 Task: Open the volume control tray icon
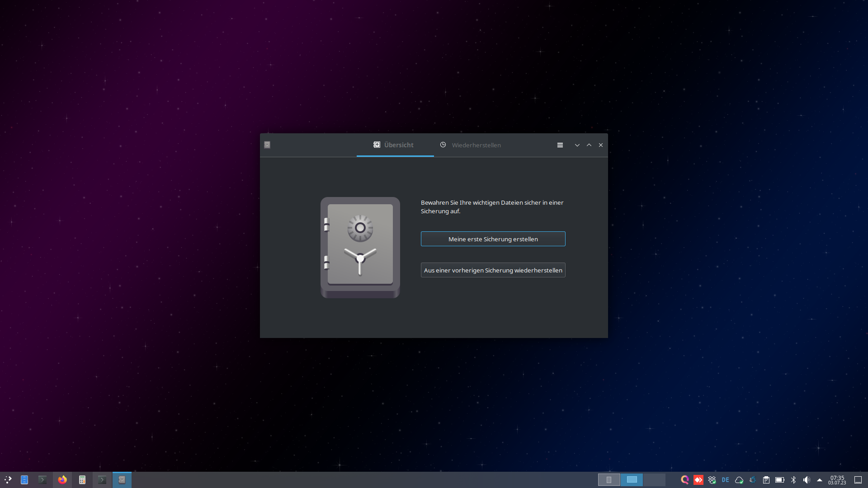(x=807, y=480)
